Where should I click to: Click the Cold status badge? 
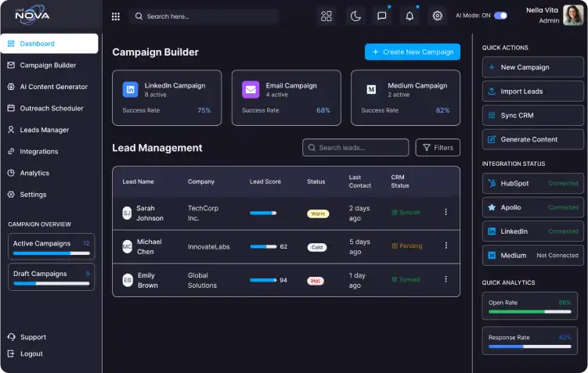click(317, 248)
